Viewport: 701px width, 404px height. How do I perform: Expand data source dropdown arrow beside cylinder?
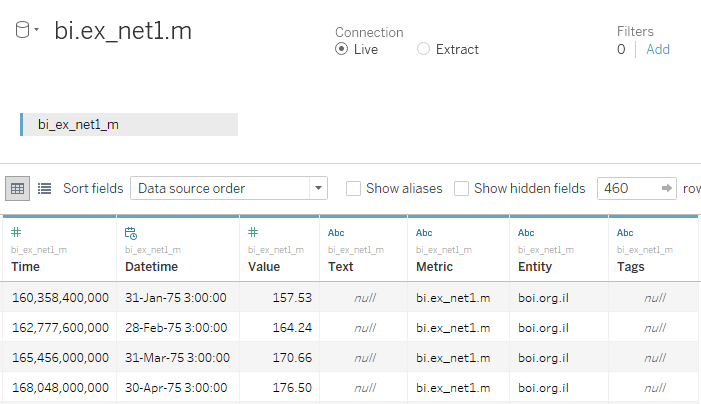click(x=37, y=29)
